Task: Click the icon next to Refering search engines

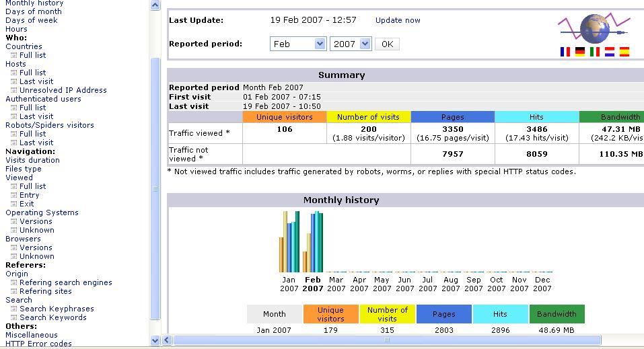Action: pos(13,283)
